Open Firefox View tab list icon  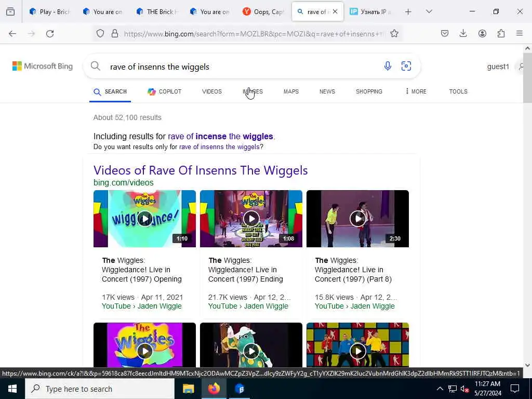(10, 12)
